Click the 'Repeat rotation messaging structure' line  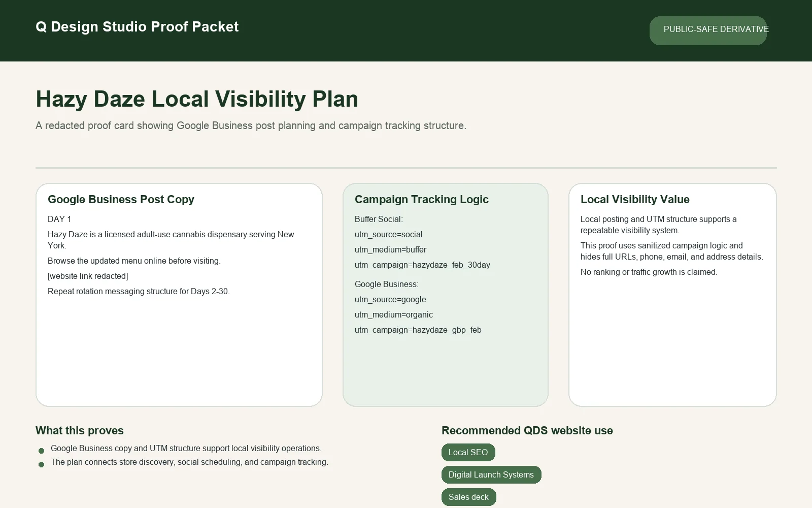point(139,291)
